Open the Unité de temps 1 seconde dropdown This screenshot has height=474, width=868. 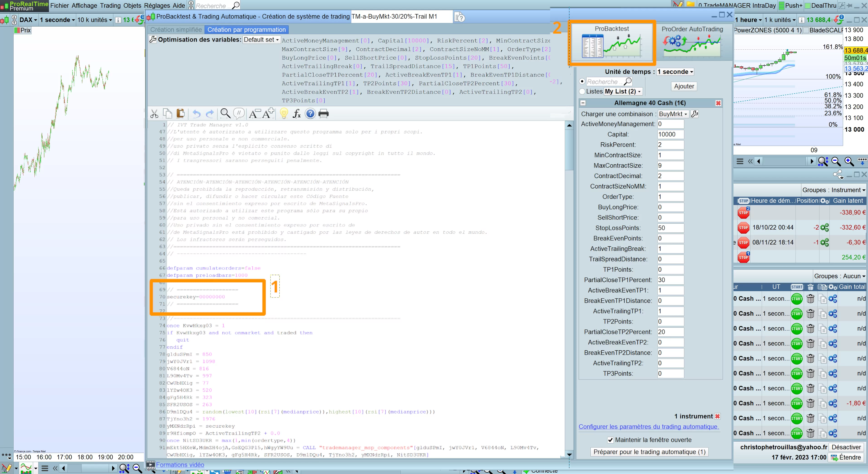pos(675,72)
